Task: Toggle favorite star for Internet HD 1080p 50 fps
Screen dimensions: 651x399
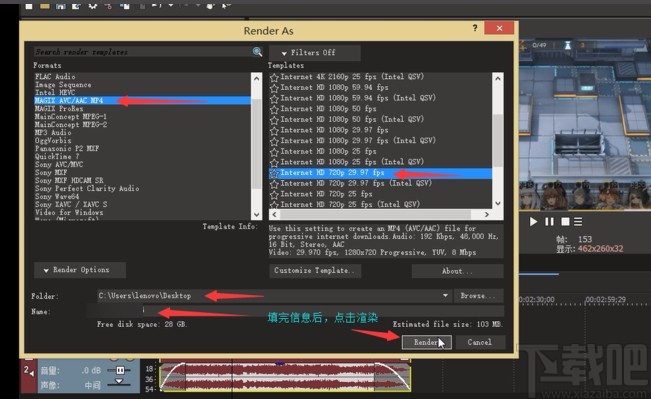Action: pyautogui.click(x=274, y=109)
